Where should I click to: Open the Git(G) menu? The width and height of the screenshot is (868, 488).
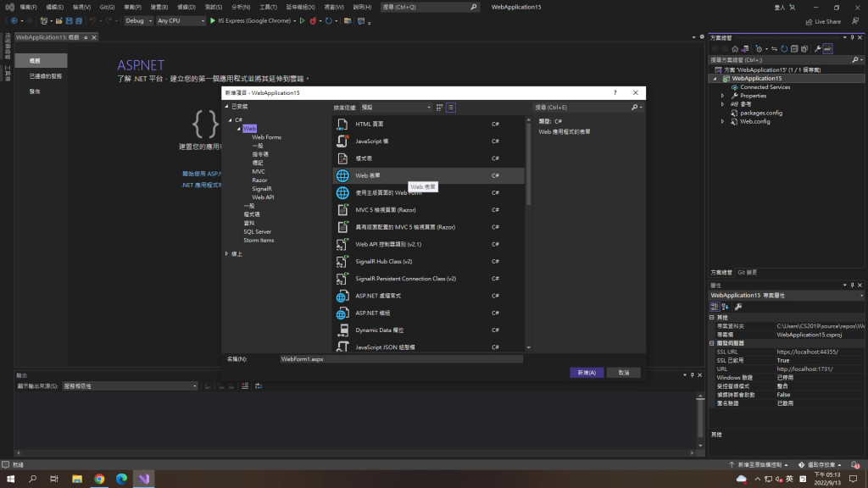107,7
